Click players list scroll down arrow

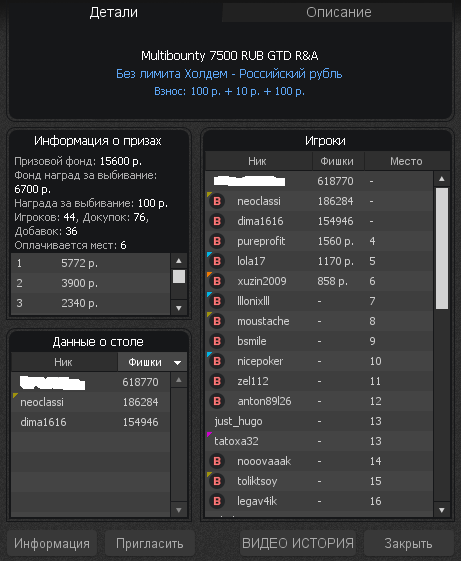(x=442, y=510)
